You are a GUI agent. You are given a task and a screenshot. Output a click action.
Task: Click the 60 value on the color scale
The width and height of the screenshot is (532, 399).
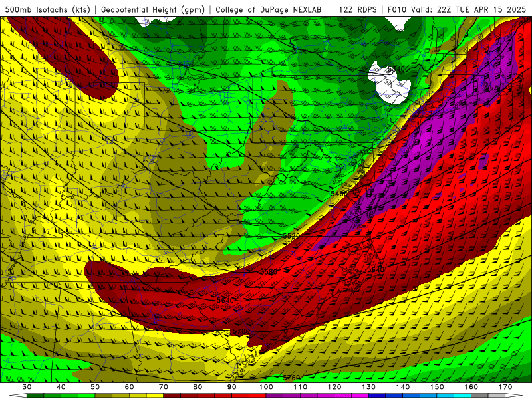[129, 387]
